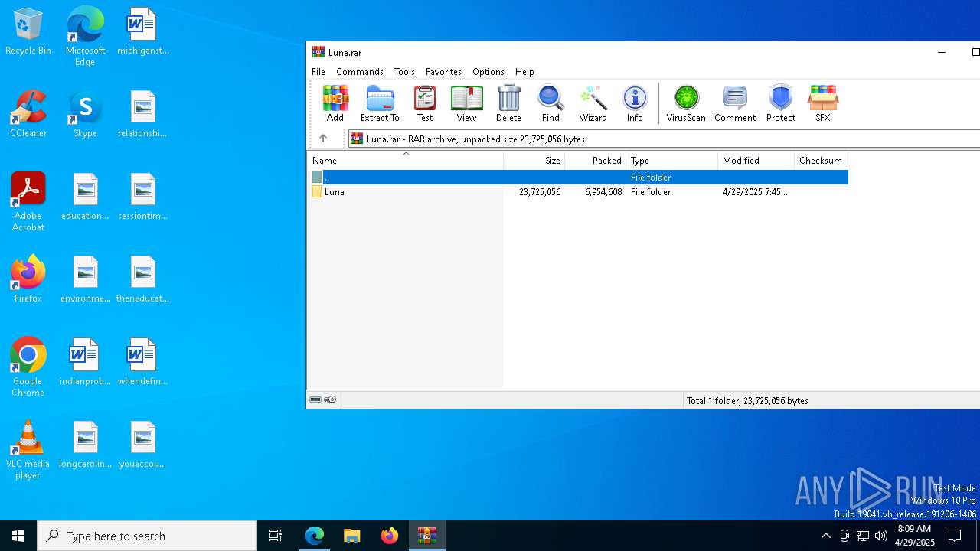Select the VLC media player desktop icon
The image size is (980, 551).
(x=28, y=450)
